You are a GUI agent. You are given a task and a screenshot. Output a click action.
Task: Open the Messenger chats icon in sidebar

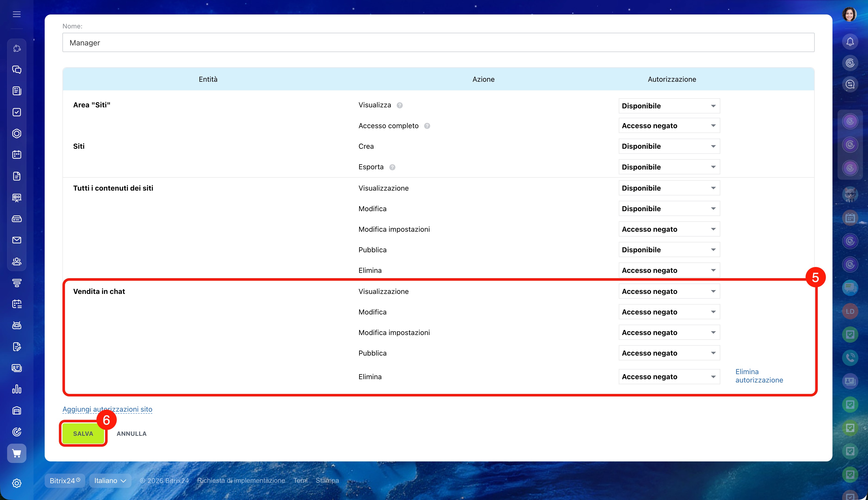pos(16,70)
